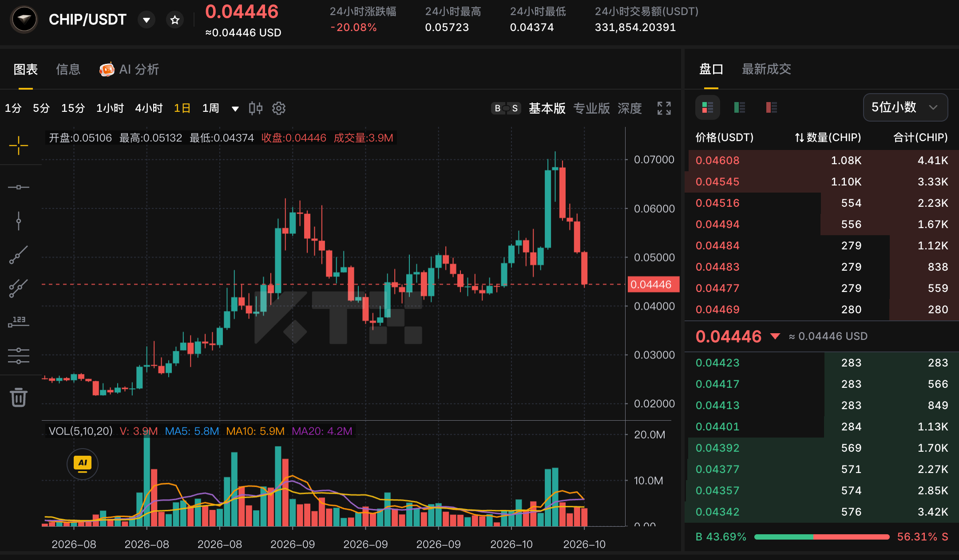This screenshot has height=560, width=959.
Task: Click the AI analysis robot icon
Action: (107, 69)
